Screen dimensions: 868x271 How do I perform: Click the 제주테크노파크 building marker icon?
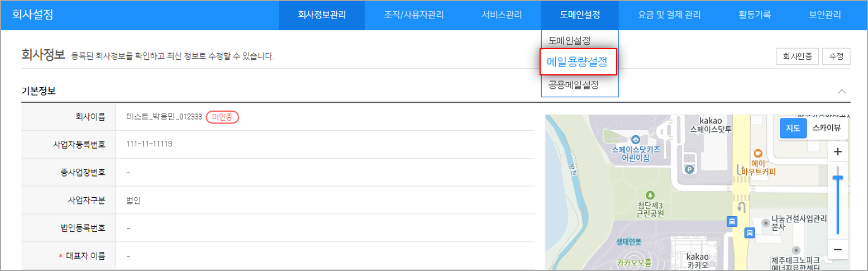pyautogui.click(x=797, y=250)
